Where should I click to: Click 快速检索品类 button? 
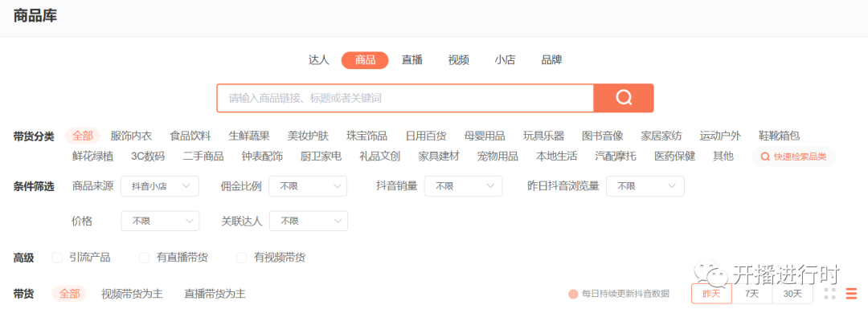tap(793, 156)
